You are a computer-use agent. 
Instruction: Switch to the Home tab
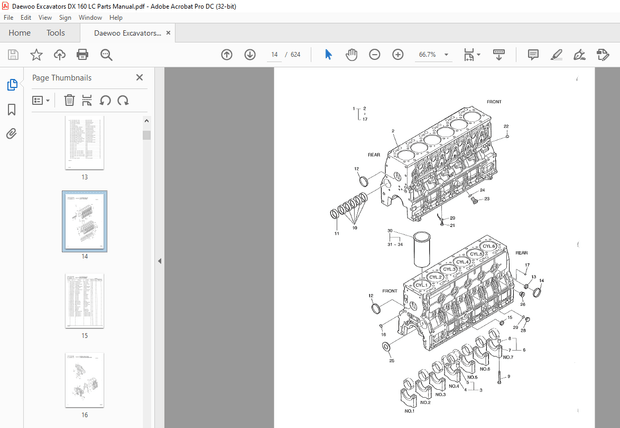[x=19, y=33]
